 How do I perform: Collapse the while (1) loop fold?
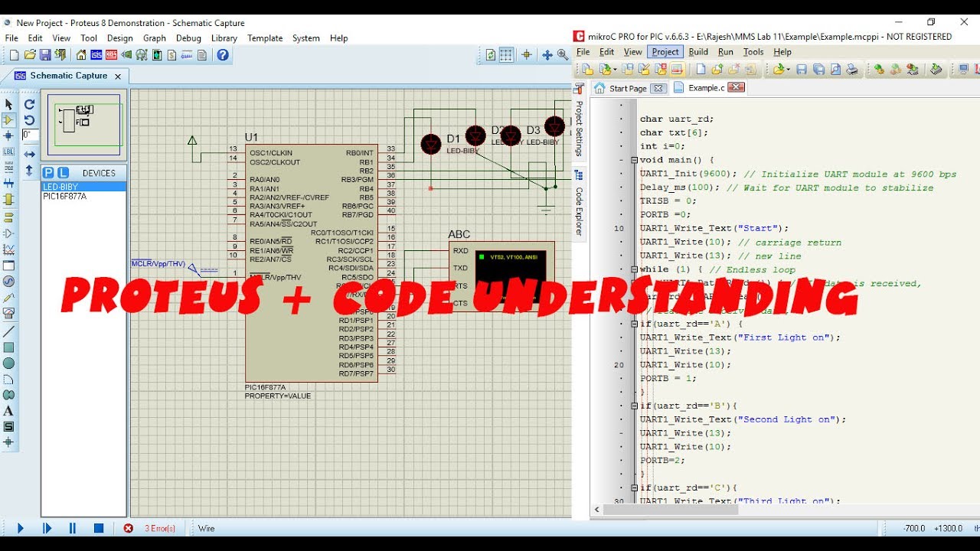click(634, 269)
